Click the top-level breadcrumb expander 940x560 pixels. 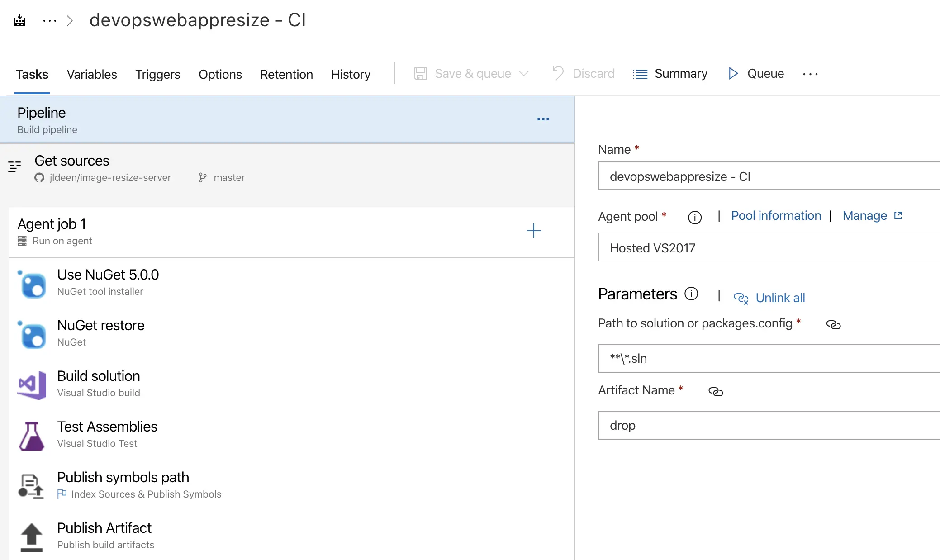coord(51,19)
